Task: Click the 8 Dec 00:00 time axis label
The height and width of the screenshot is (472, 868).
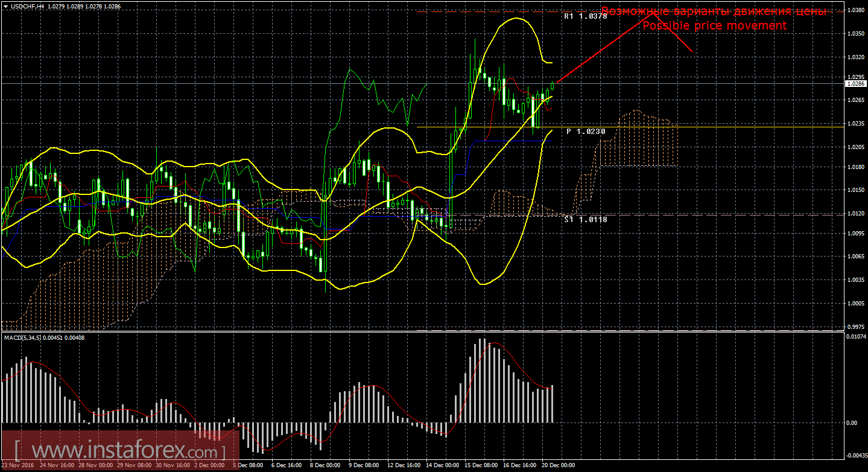Action: pyautogui.click(x=324, y=466)
